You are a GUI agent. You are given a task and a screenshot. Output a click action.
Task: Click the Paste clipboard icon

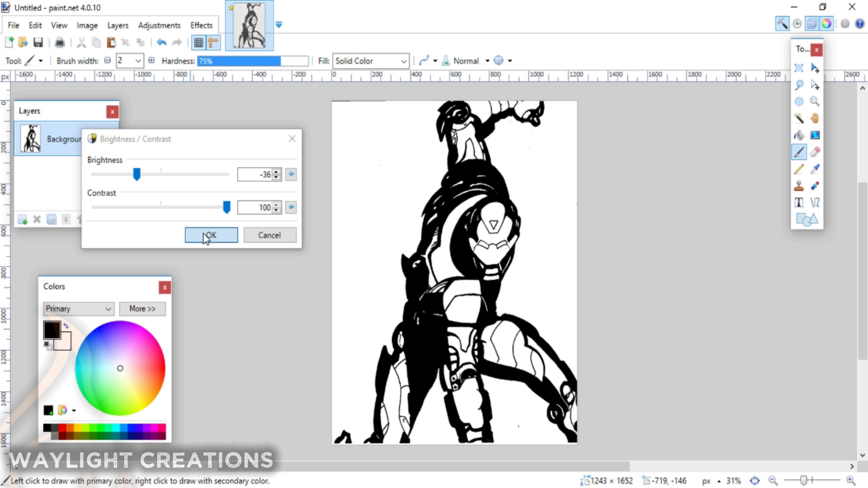tap(111, 42)
